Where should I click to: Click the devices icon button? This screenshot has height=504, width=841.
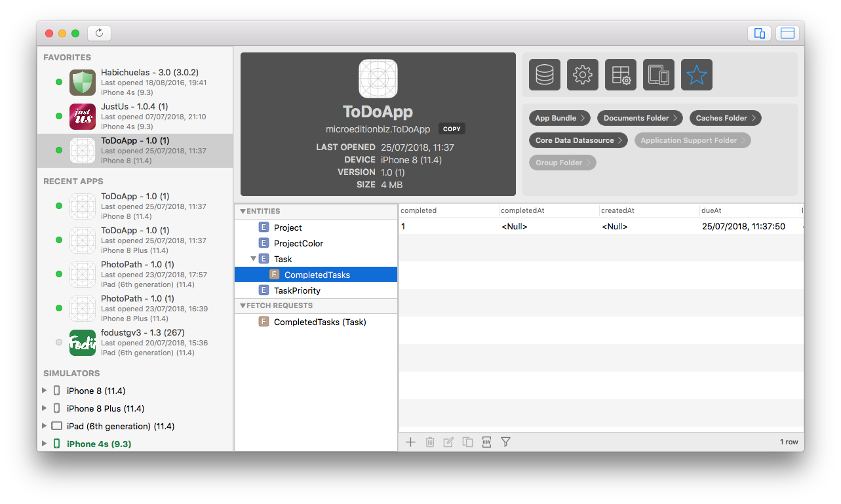tap(658, 75)
